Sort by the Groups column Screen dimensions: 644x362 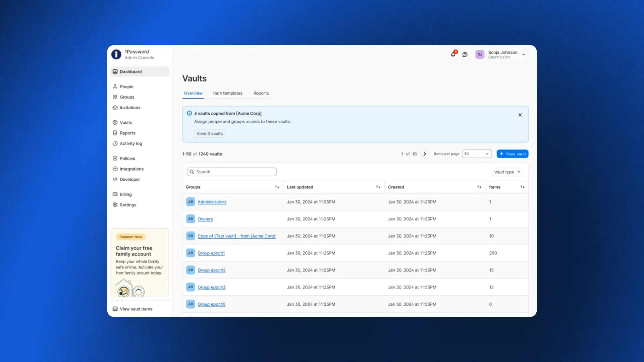pyautogui.click(x=277, y=187)
